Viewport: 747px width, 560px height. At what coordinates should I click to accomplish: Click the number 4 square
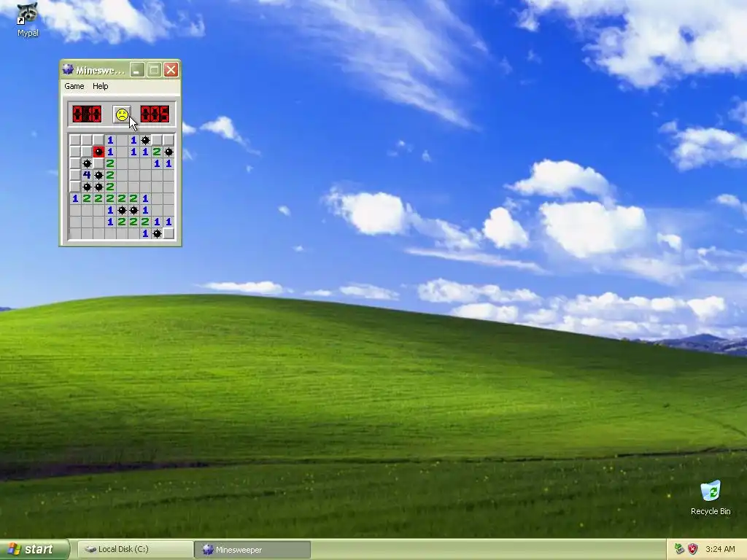(87, 175)
